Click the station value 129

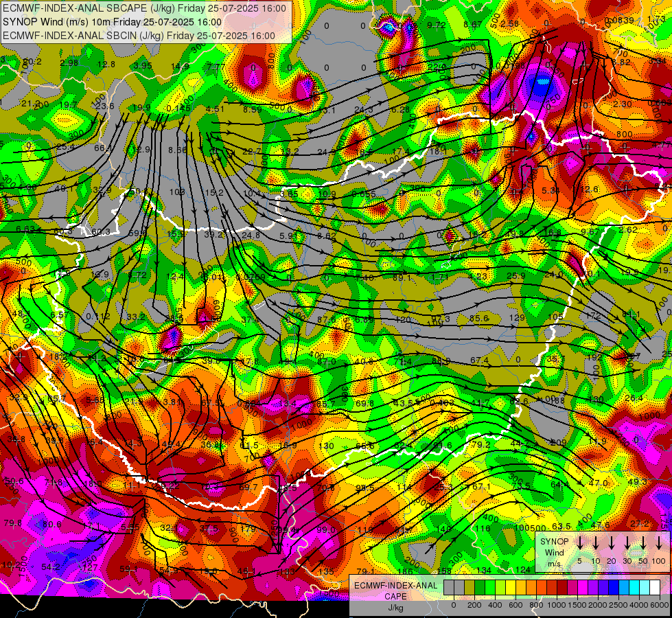click(x=517, y=318)
